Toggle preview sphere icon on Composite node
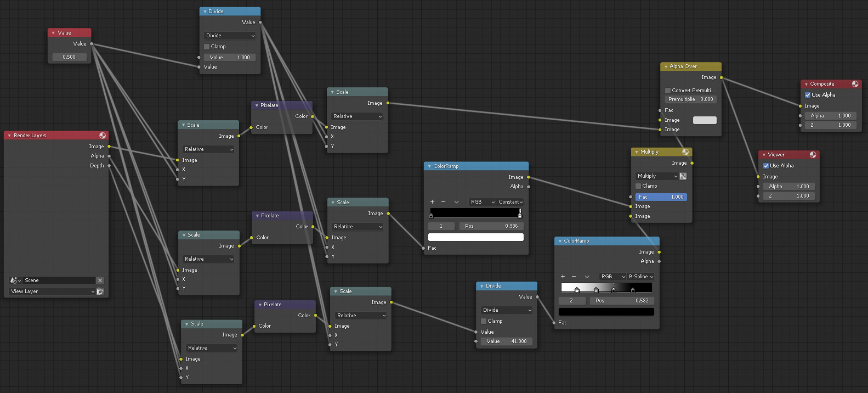The width and height of the screenshot is (868, 393). [x=855, y=84]
